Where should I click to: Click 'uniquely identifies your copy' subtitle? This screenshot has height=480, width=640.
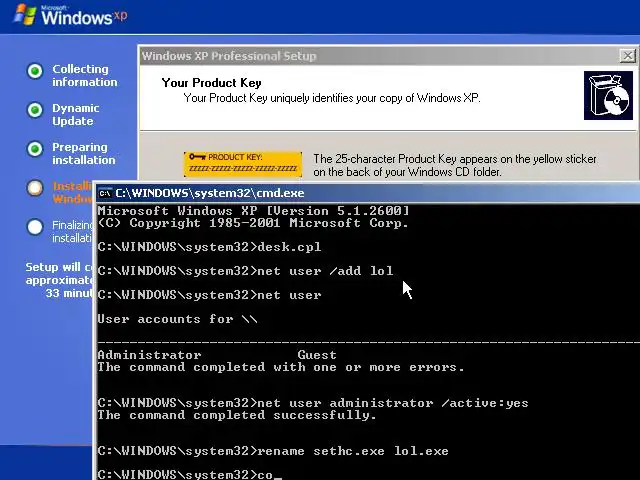click(332, 98)
